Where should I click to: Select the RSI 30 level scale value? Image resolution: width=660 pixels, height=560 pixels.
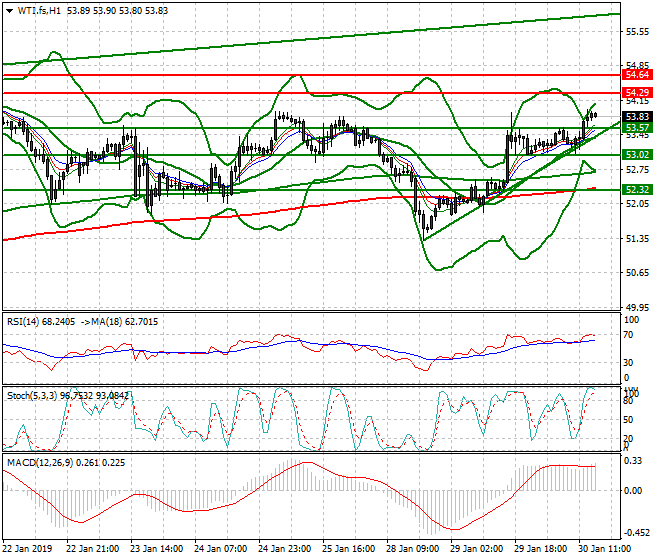[628, 363]
